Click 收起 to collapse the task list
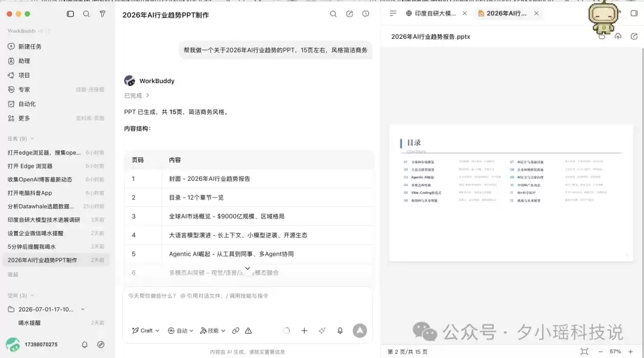Viewport: 644px width, 358px height. (x=13, y=274)
